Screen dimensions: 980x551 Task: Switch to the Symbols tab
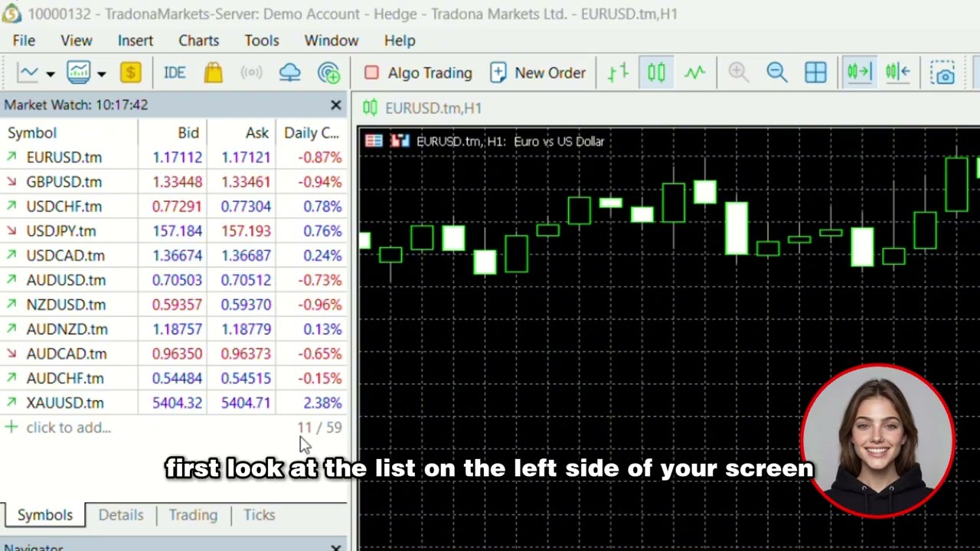pos(45,515)
